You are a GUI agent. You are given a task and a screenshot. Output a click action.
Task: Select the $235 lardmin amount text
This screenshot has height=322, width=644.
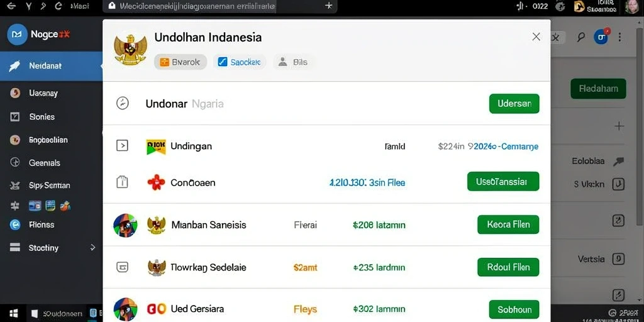(379, 268)
